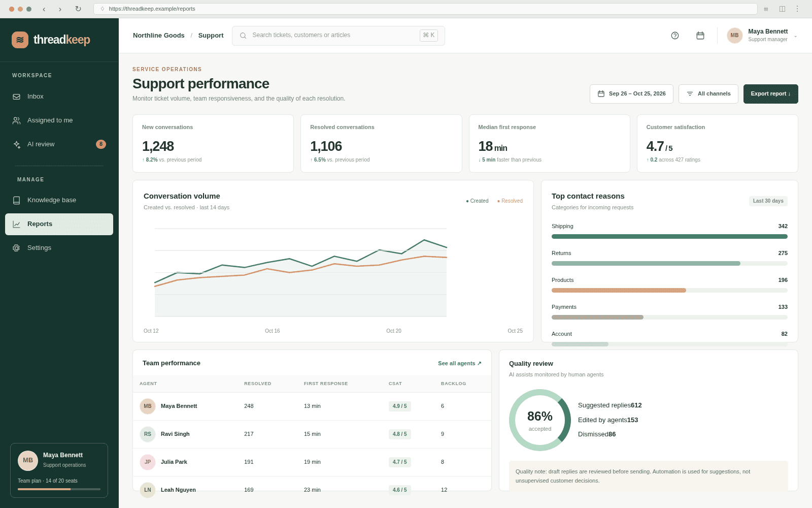Screen dimensions: 812x508
Task: Click the Shipping reasons bar
Action: [x=669, y=236]
